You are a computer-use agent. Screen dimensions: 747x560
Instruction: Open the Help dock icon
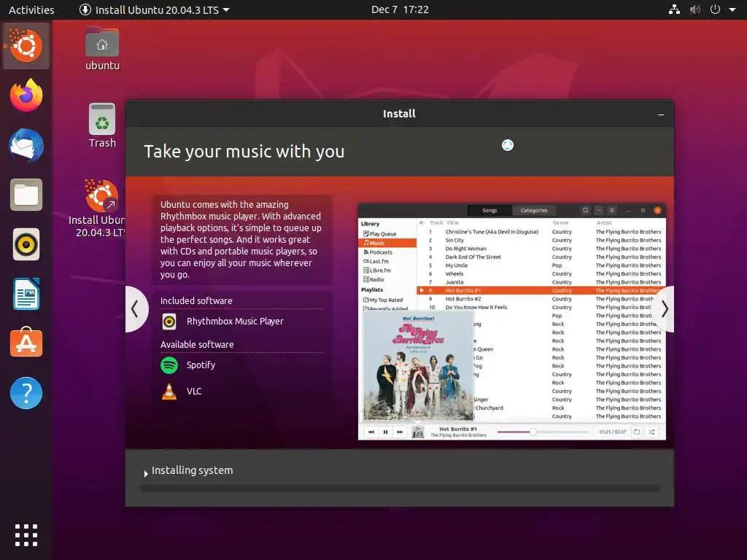[26, 393]
